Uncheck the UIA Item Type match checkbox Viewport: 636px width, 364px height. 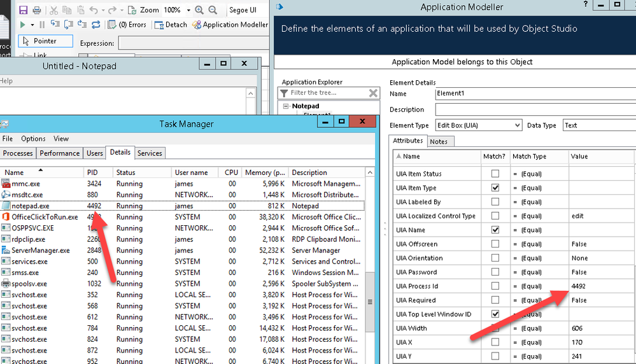pos(495,188)
